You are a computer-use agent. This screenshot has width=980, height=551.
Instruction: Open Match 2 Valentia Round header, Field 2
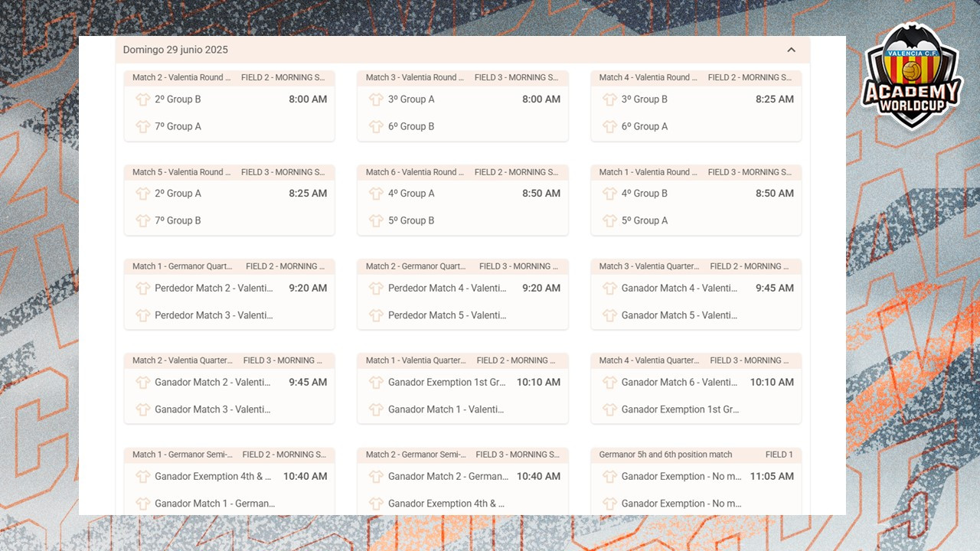coord(230,77)
